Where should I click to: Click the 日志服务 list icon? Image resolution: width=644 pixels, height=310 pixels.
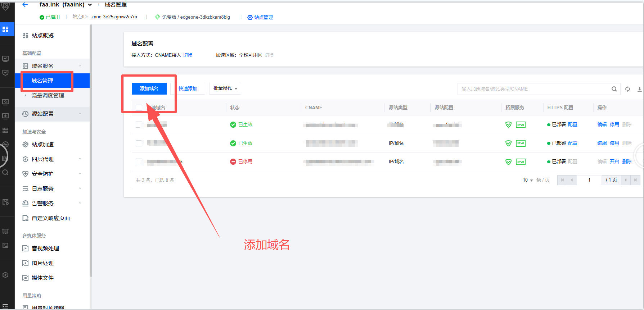[25, 188]
